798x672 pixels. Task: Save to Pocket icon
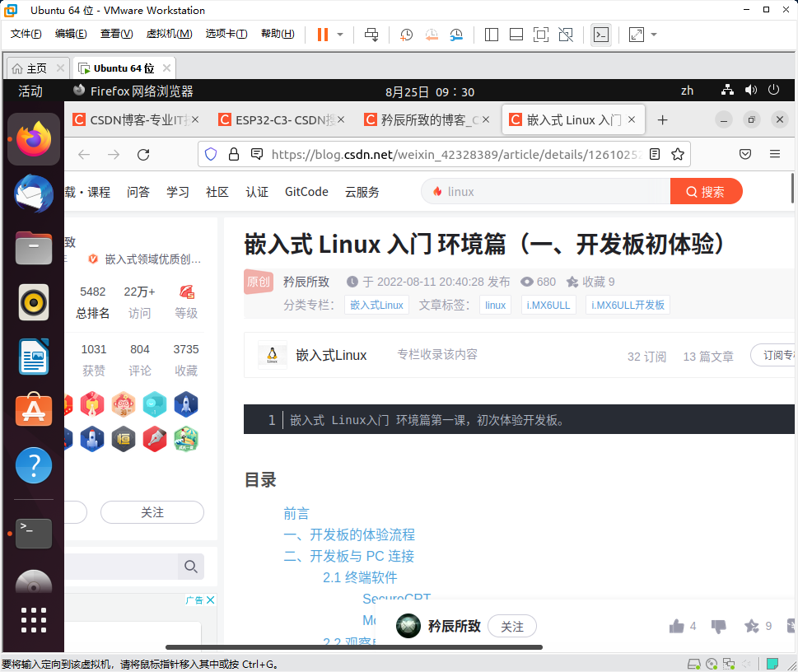click(745, 154)
